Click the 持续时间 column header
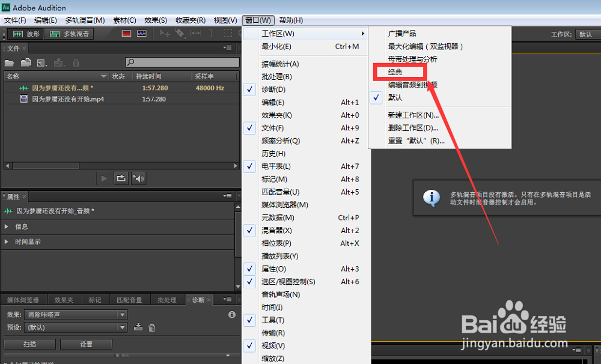Viewport: 601px width, 364px height. [161, 76]
